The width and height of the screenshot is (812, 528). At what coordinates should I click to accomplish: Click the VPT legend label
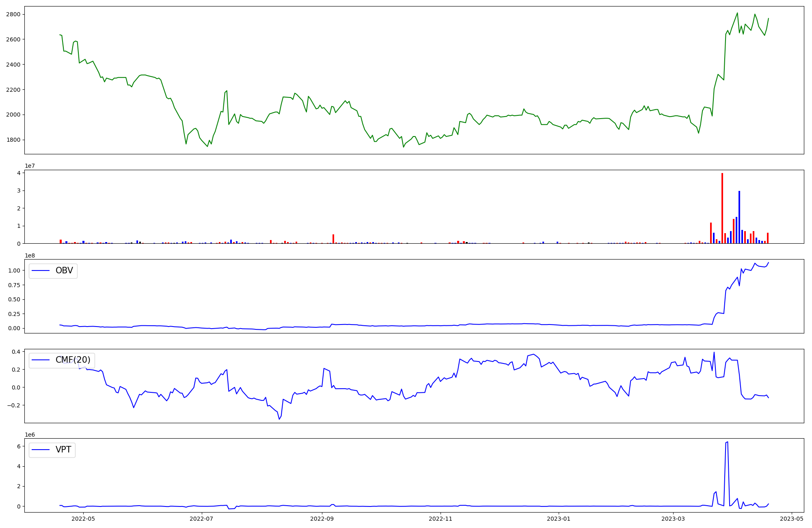click(63, 449)
